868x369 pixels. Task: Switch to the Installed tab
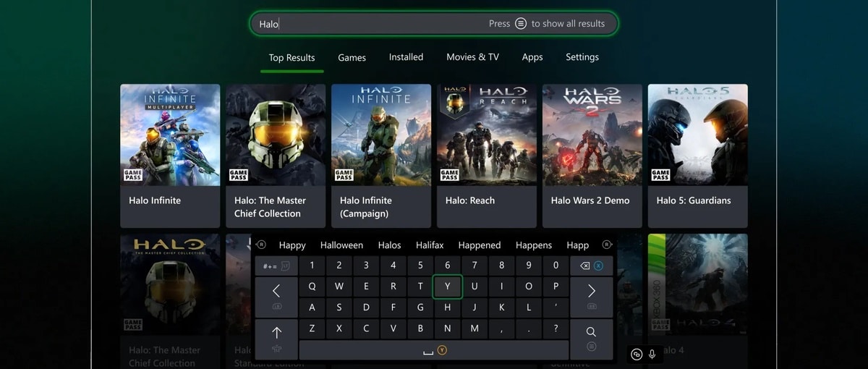tap(406, 57)
